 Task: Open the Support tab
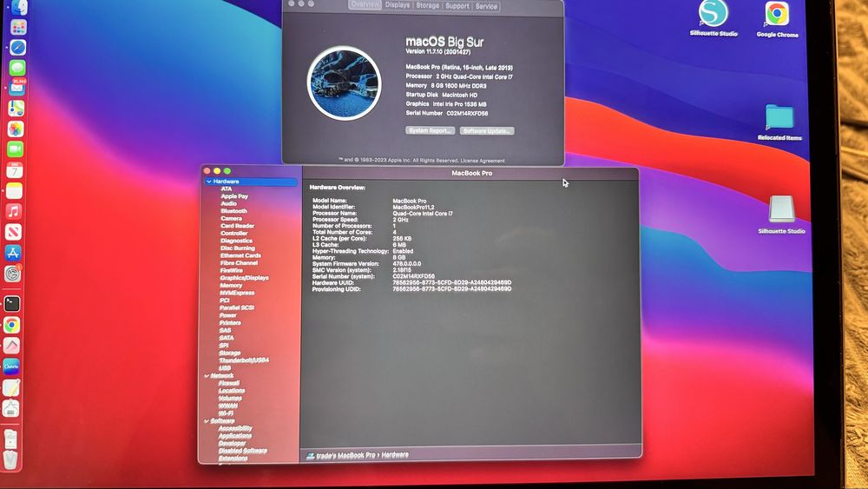457,6
